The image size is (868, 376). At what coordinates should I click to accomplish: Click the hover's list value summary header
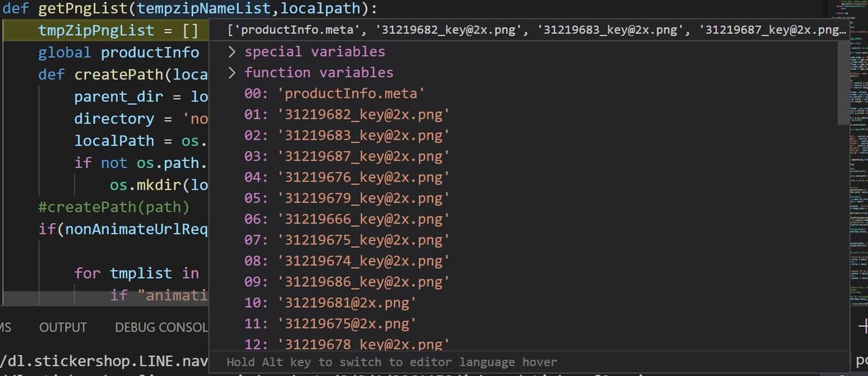[536, 30]
